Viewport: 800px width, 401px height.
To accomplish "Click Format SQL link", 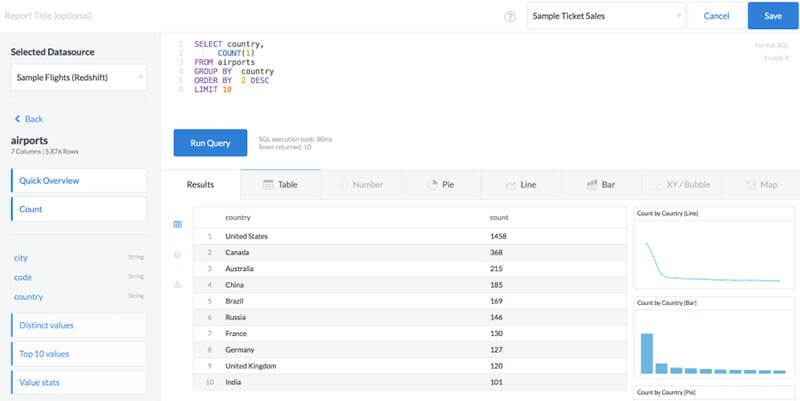I will click(x=771, y=45).
